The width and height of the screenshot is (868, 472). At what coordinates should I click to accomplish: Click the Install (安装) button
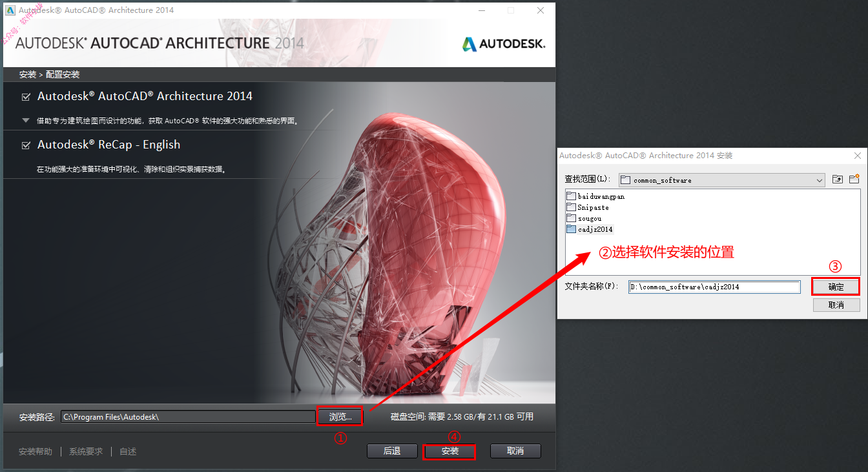pos(450,451)
